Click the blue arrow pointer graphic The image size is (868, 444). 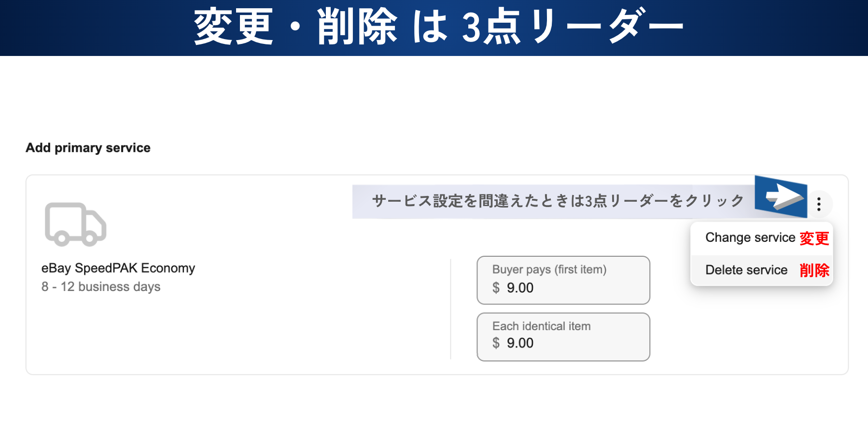(782, 196)
